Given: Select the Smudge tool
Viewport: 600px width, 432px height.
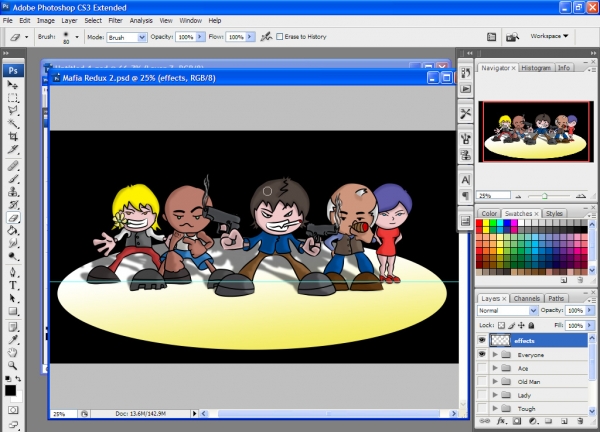Looking at the screenshot, I should click(x=13, y=243).
